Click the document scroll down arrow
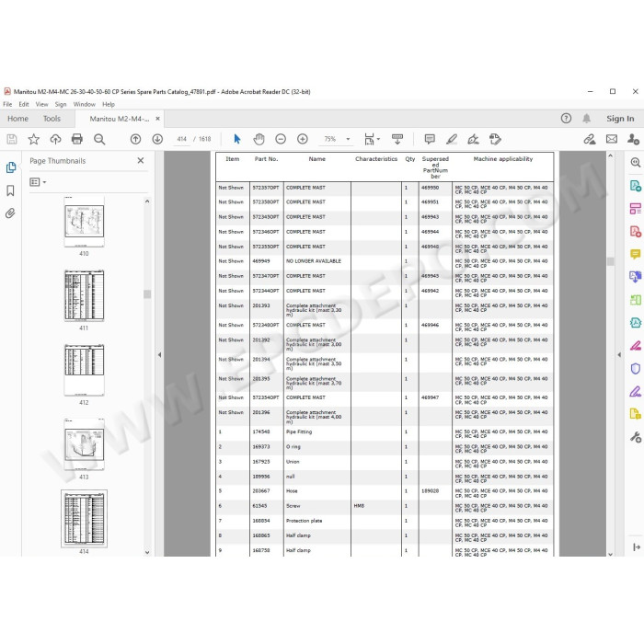 coord(610,554)
